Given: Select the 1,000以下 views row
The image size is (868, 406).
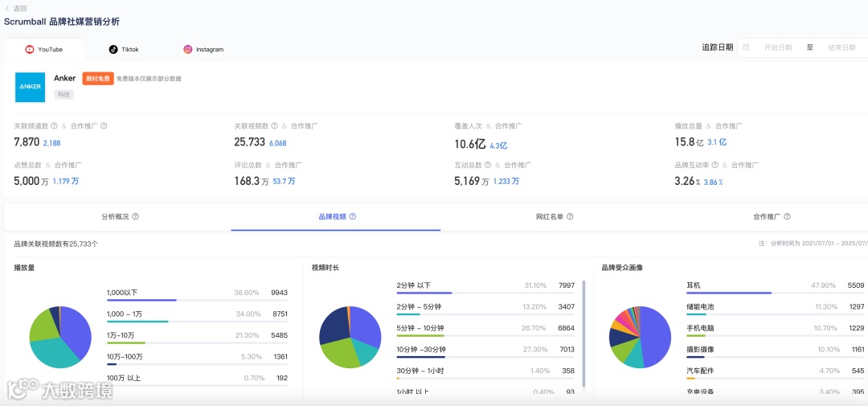Looking at the screenshot, I should [x=197, y=294].
